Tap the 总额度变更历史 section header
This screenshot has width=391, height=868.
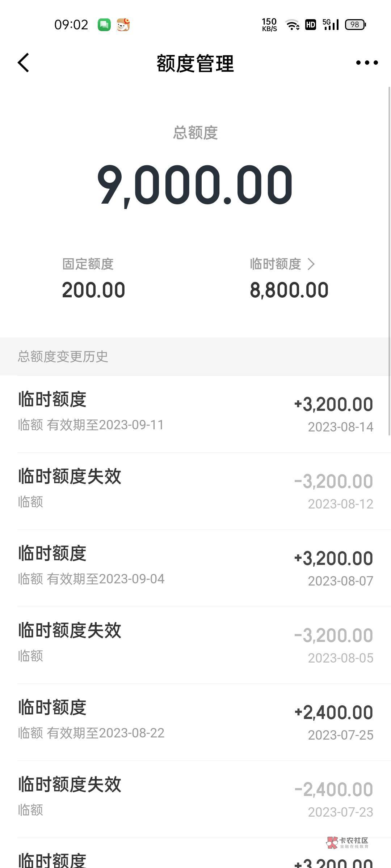[63, 357]
